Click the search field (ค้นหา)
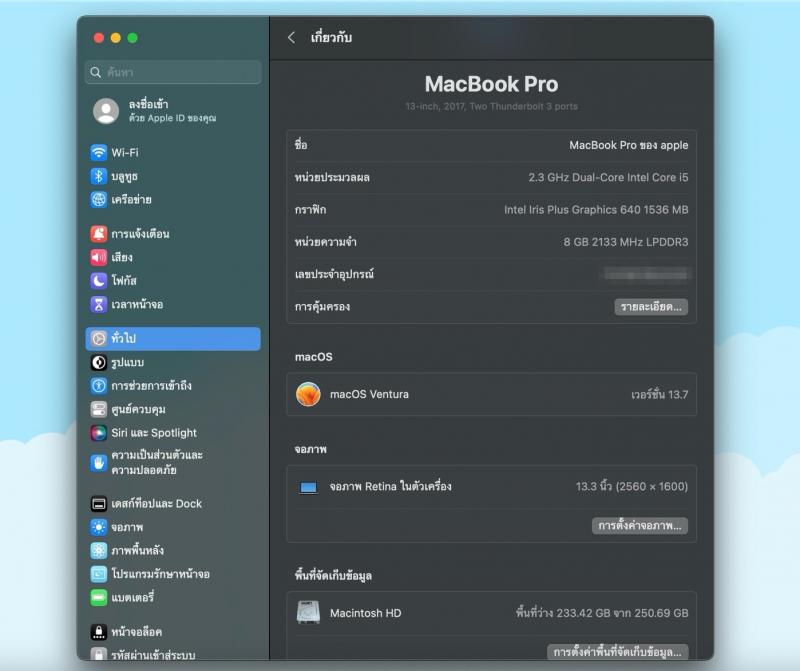Image resolution: width=800 pixels, height=671 pixels. coord(173,72)
